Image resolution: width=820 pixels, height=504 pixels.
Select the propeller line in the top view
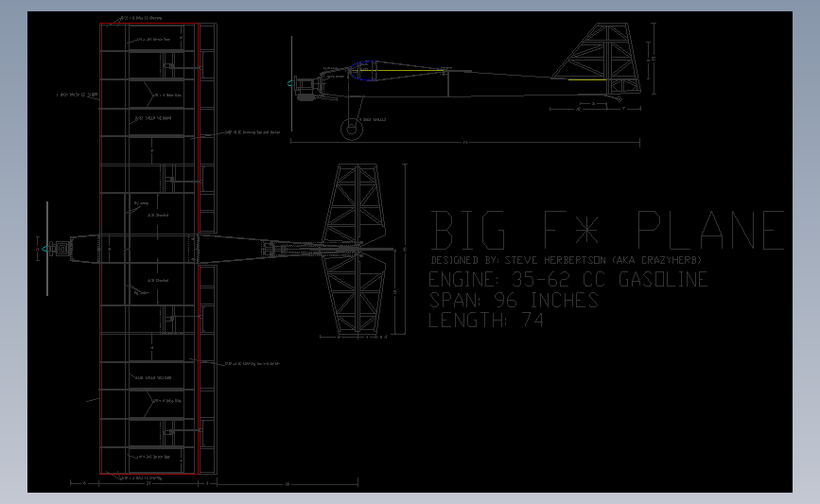47,249
